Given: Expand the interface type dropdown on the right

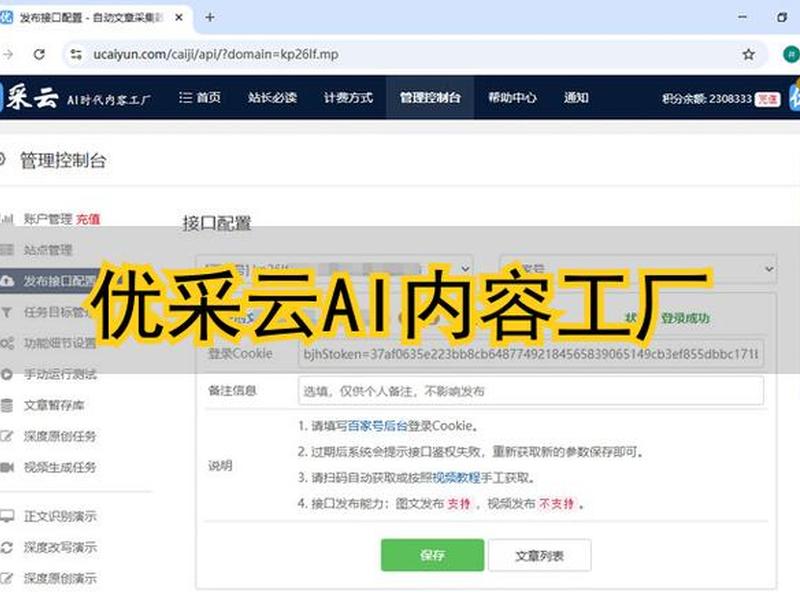Looking at the screenshot, I should coord(638,268).
